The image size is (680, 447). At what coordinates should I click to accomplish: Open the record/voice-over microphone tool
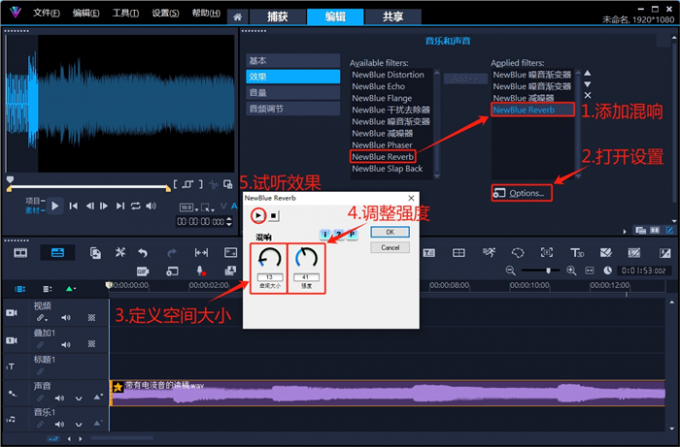(201, 271)
